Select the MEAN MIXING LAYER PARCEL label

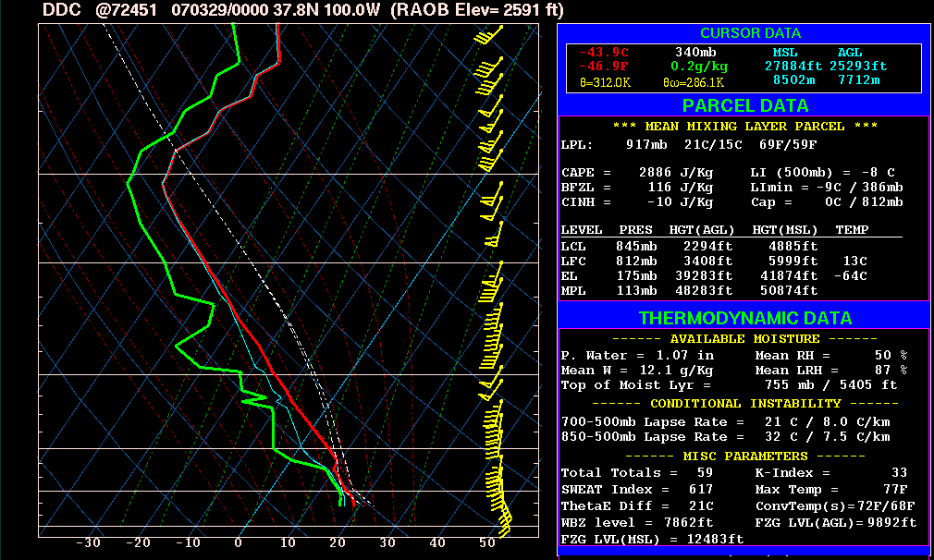click(x=744, y=127)
